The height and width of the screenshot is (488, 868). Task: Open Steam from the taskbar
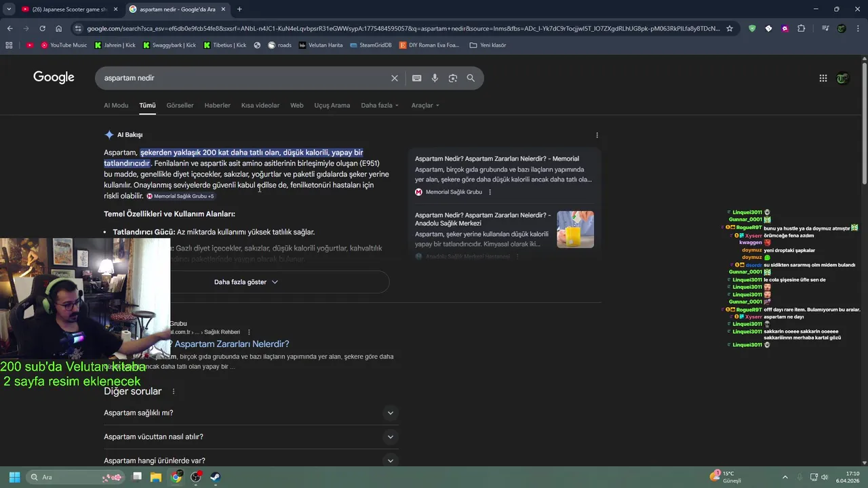pyautogui.click(x=215, y=477)
